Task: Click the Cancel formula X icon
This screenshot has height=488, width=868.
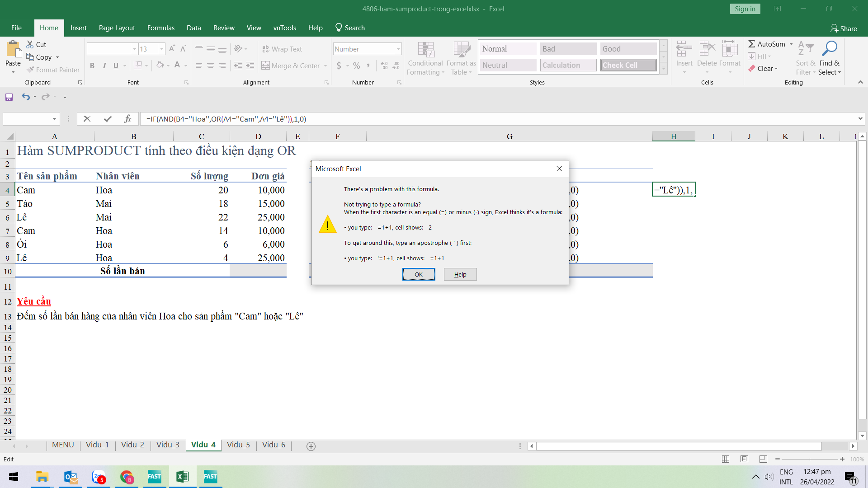Action: click(x=87, y=119)
